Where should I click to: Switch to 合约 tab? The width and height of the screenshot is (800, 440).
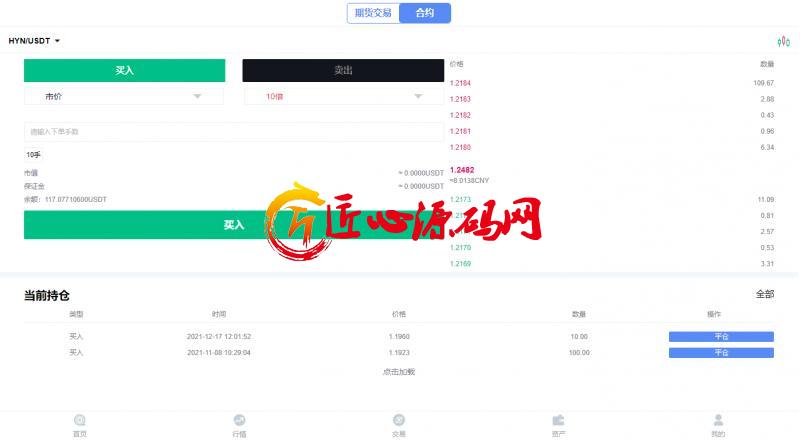(425, 13)
